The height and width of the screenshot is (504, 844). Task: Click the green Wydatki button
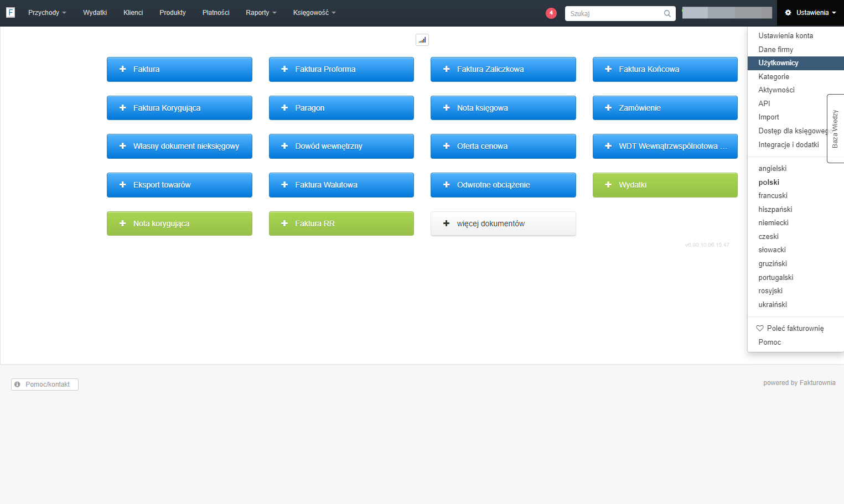(665, 185)
